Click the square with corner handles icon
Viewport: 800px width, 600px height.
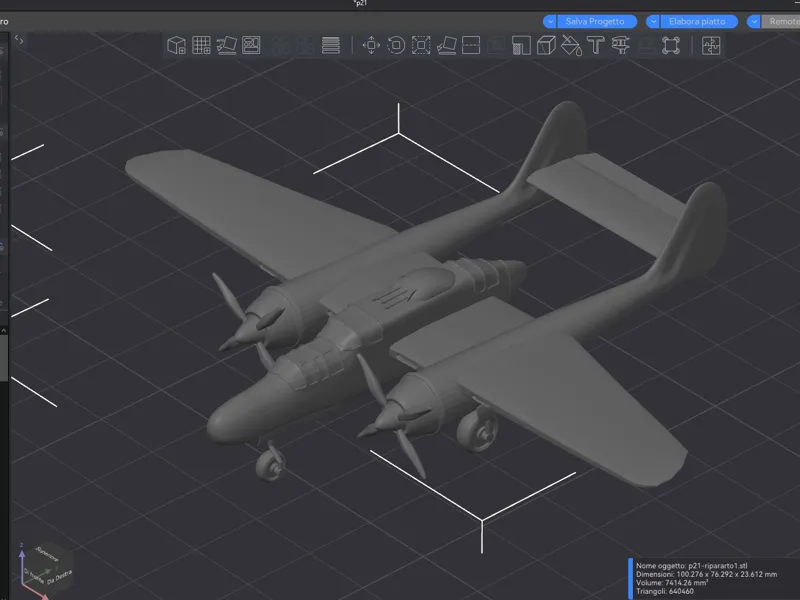point(671,45)
